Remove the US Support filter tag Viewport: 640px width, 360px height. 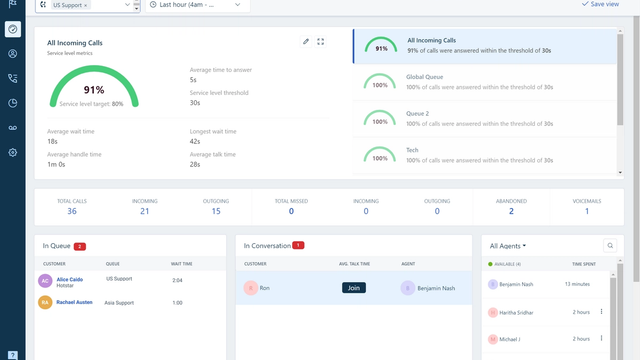85,5
